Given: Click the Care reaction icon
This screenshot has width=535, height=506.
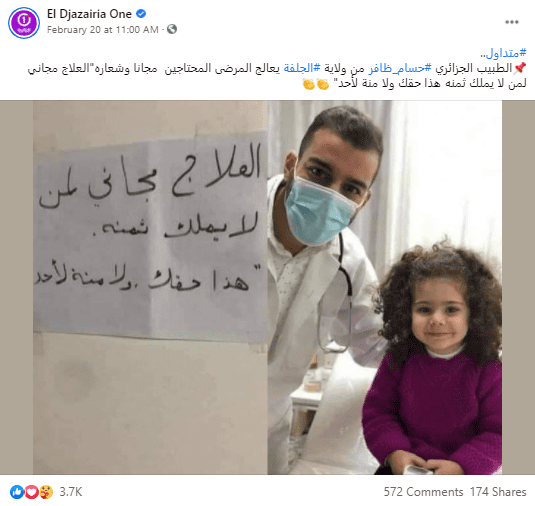Looking at the screenshot, I should 46,492.
